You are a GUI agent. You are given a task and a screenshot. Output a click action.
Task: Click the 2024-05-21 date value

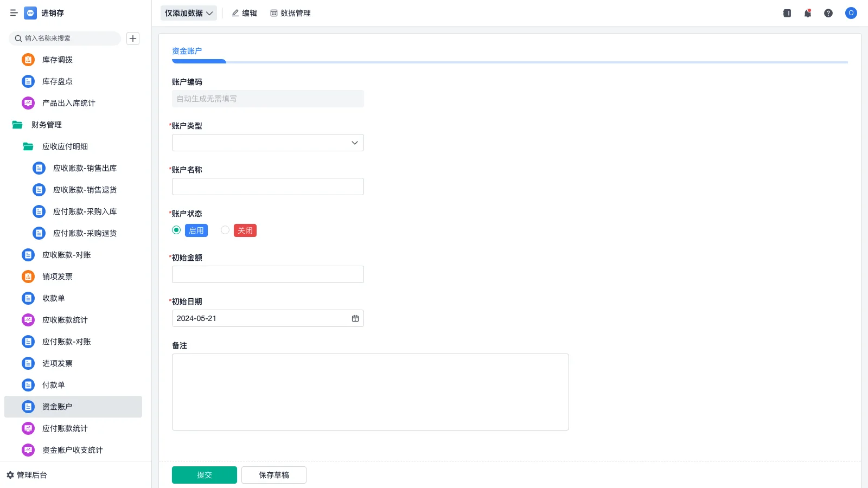(x=196, y=318)
